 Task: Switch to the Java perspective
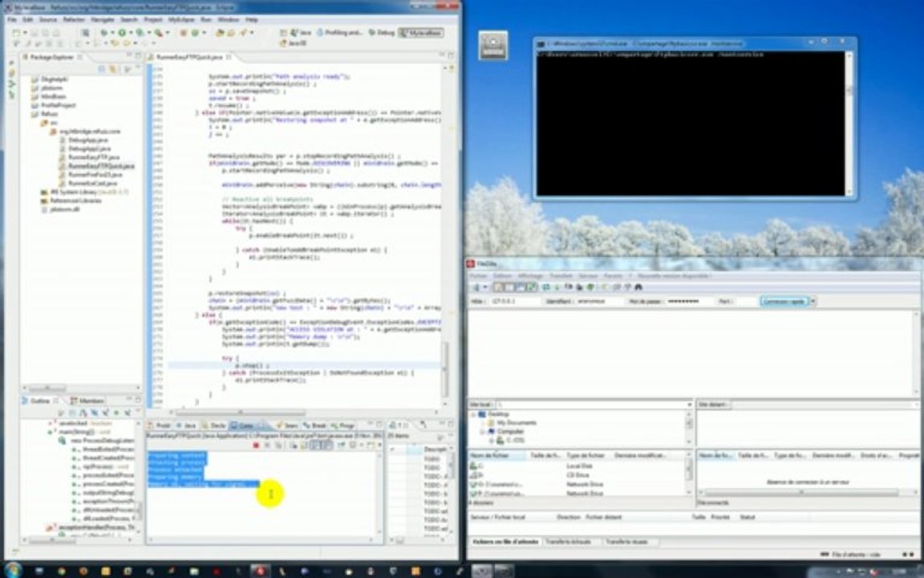(301, 33)
